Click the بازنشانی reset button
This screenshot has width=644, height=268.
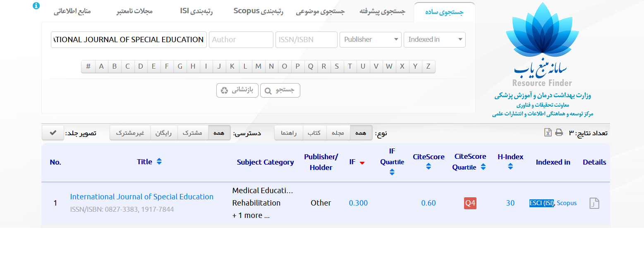coord(237,91)
